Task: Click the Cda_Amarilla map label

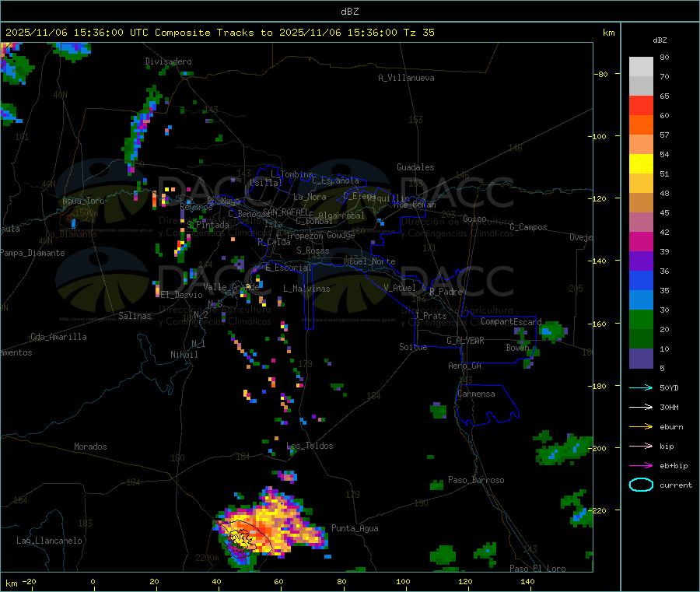Action: pyautogui.click(x=58, y=337)
